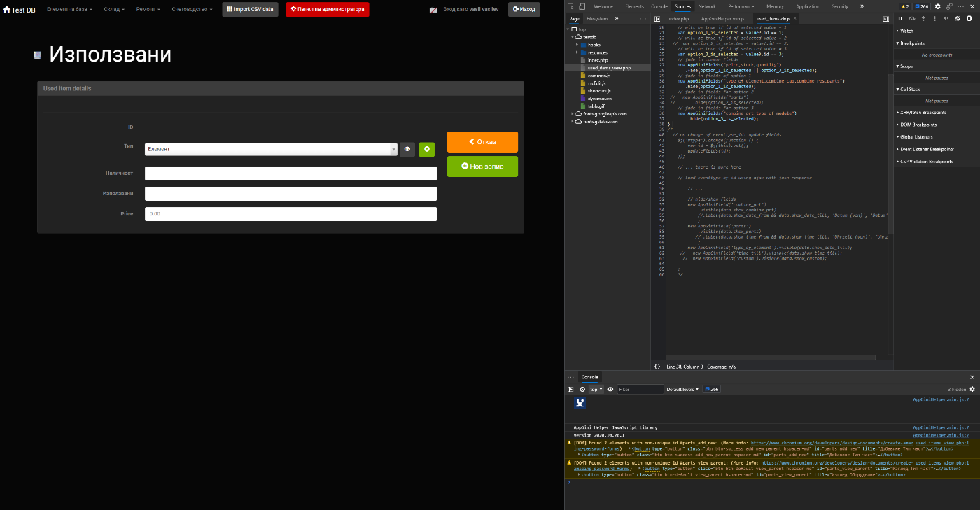The width and height of the screenshot is (980, 510).
Task: Select common.js in the file tree
Action: click(x=598, y=76)
